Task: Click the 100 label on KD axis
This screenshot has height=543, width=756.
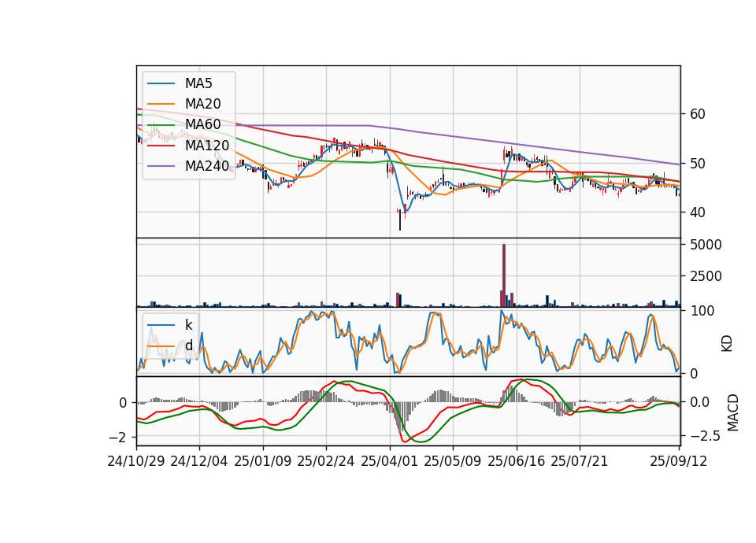Action: [702, 311]
